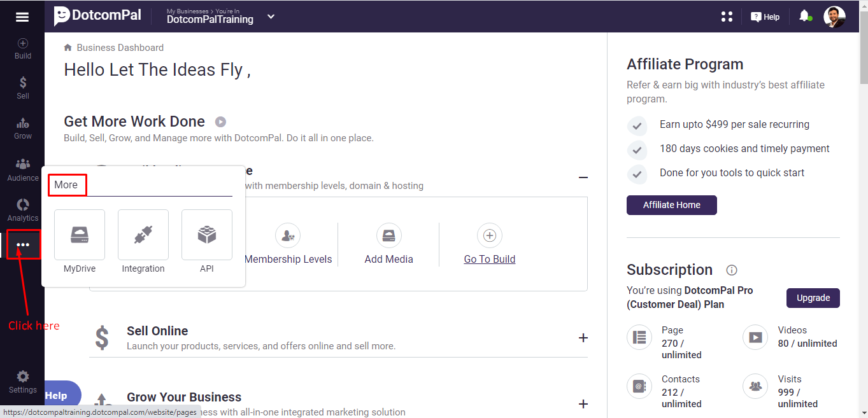Click the Affiliate Home button
The height and width of the screenshot is (418, 868).
pos(672,205)
